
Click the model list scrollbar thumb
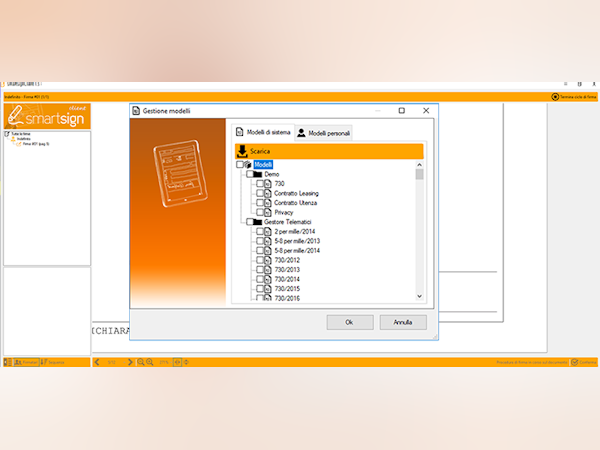click(419, 174)
